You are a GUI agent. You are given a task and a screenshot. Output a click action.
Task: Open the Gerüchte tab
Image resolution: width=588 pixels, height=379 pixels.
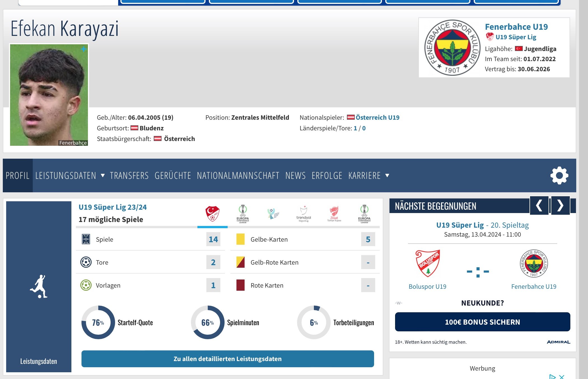[x=173, y=175]
